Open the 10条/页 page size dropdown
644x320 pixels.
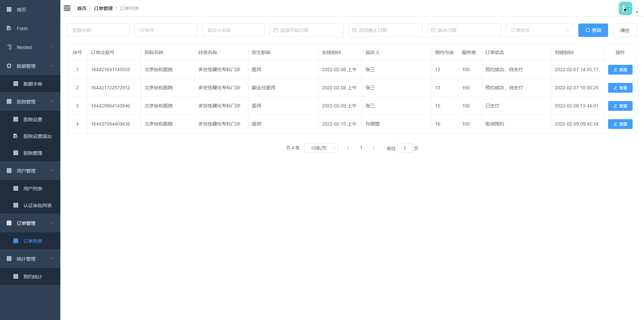[x=321, y=148]
